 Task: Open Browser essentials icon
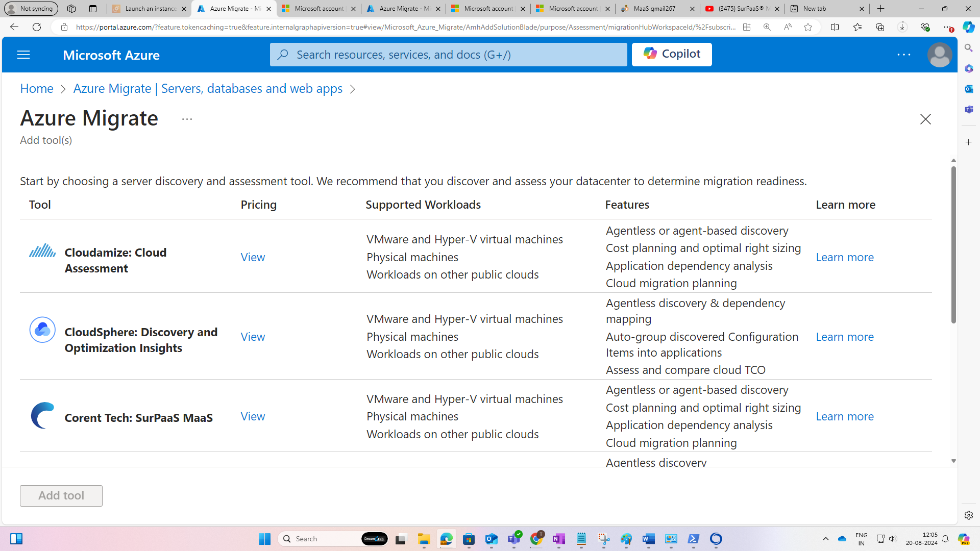click(925, 27)
